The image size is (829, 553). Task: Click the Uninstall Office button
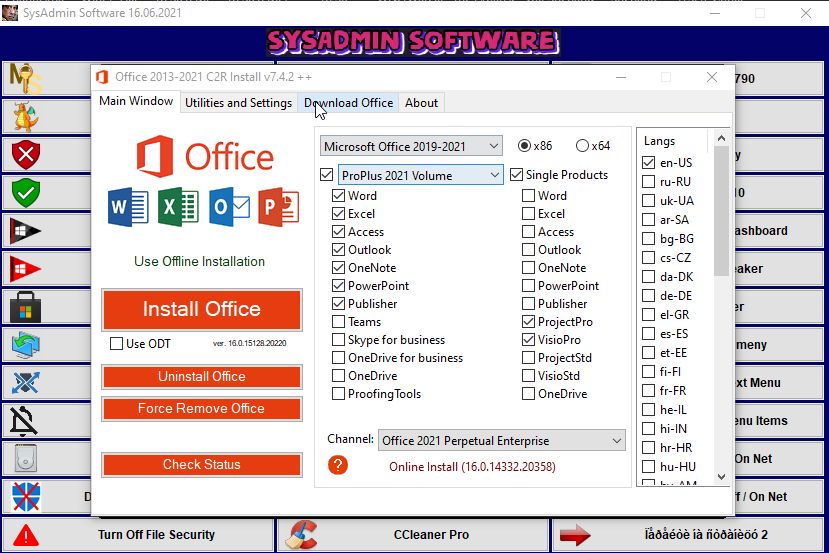[201, 376]
